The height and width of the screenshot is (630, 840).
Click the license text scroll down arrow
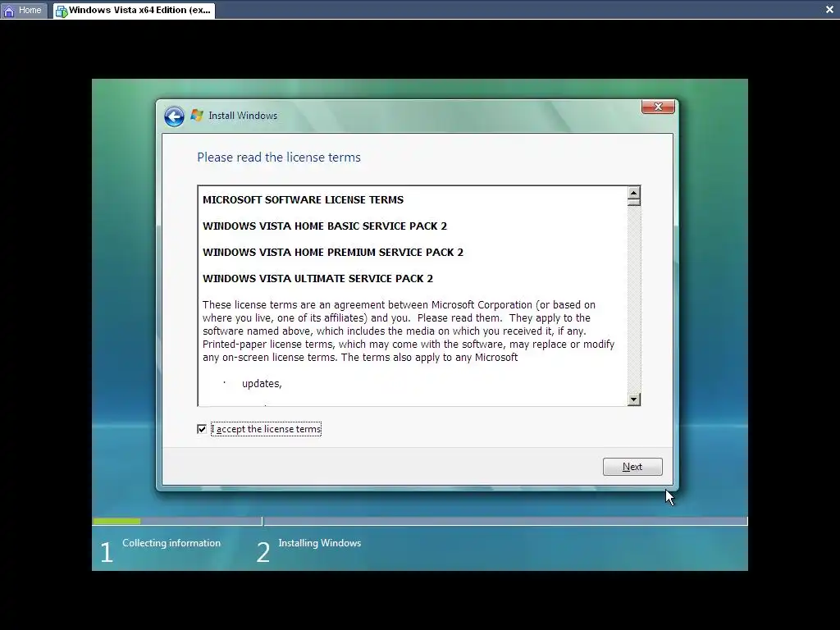pyautogui.click(x=634, y=399)
